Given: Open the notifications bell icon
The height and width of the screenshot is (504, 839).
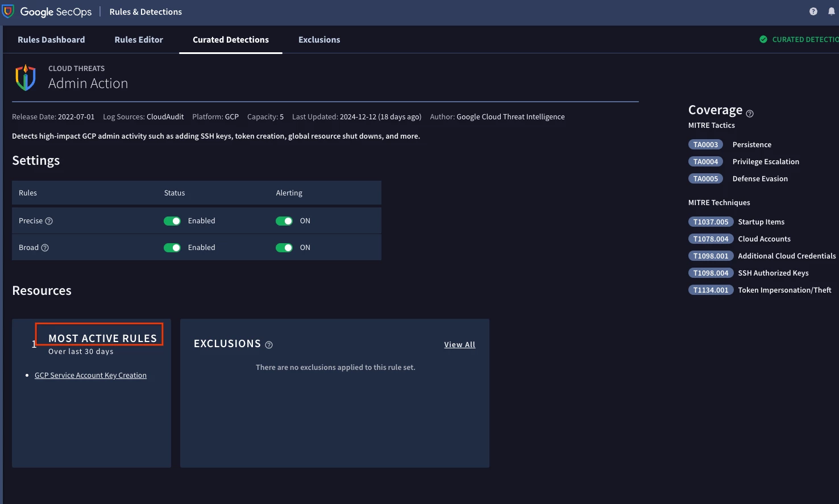Looking at the screenshot, I should point(832,11).
